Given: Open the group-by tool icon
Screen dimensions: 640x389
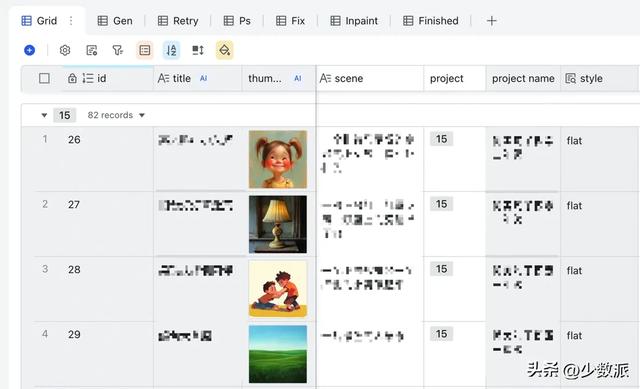Looking at the screenshot, I should click(x=144, y=50).
